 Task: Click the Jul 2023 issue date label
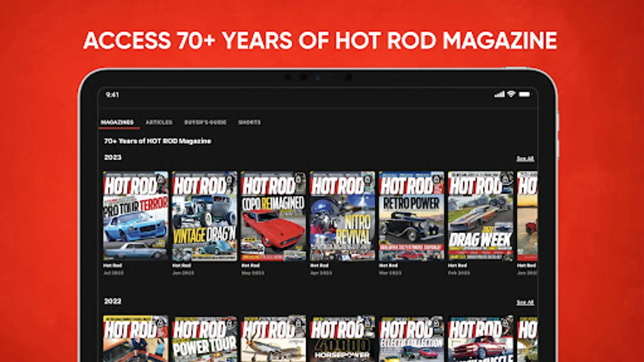tap(114, 273)
